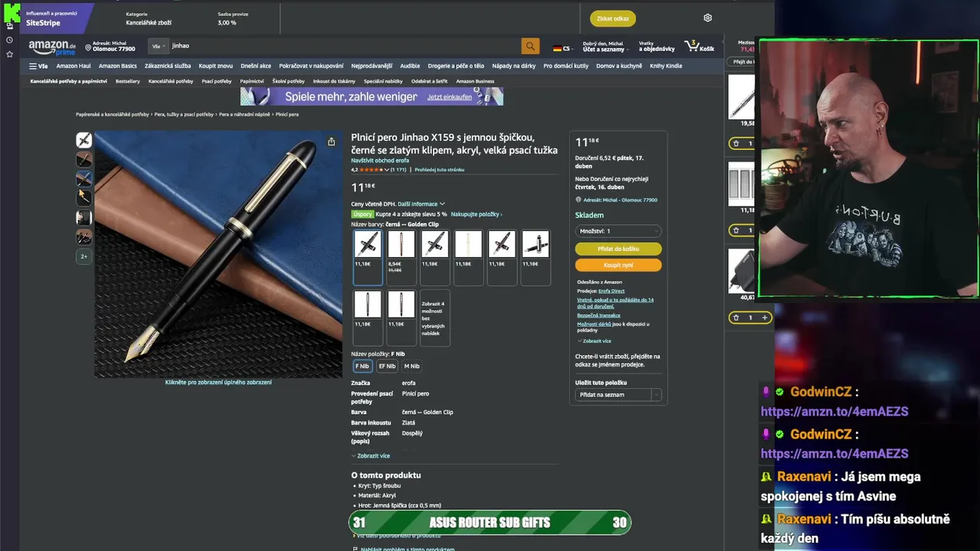Click the star favorites sidebar icon
Viewport: 980px width, 551px height.
click(x=9, y=54)
